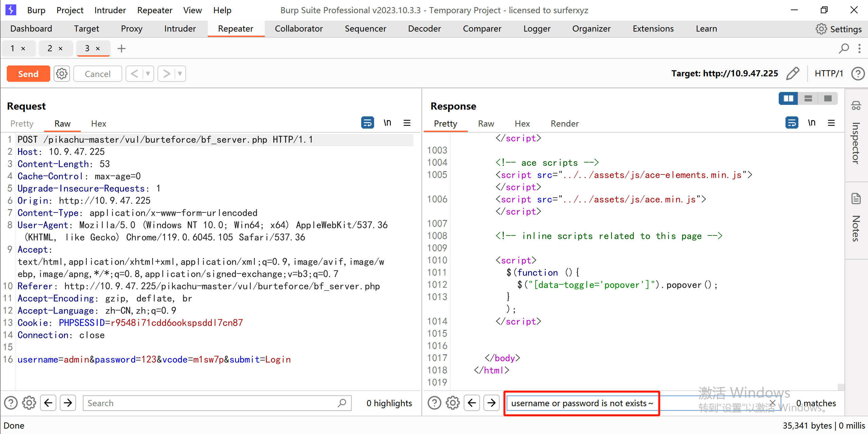Select combined tabbed layout view

tap(828, 98)
